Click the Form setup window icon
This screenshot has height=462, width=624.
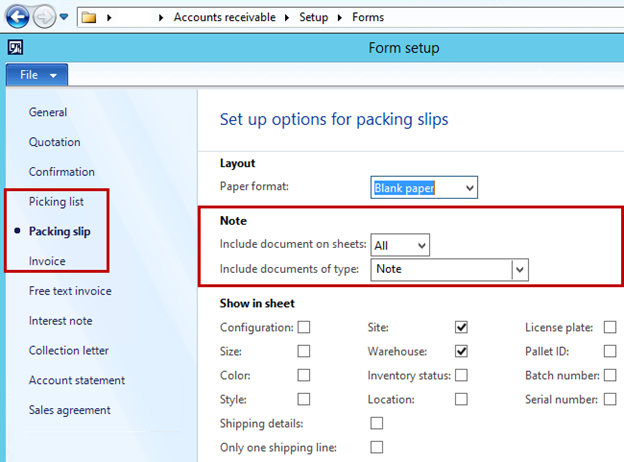click(15, 48)
